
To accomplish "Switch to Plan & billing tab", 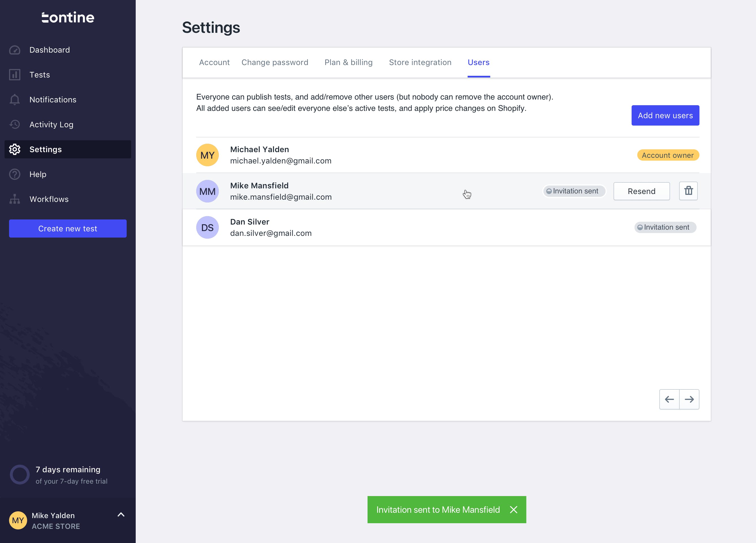I will (348, 63).
